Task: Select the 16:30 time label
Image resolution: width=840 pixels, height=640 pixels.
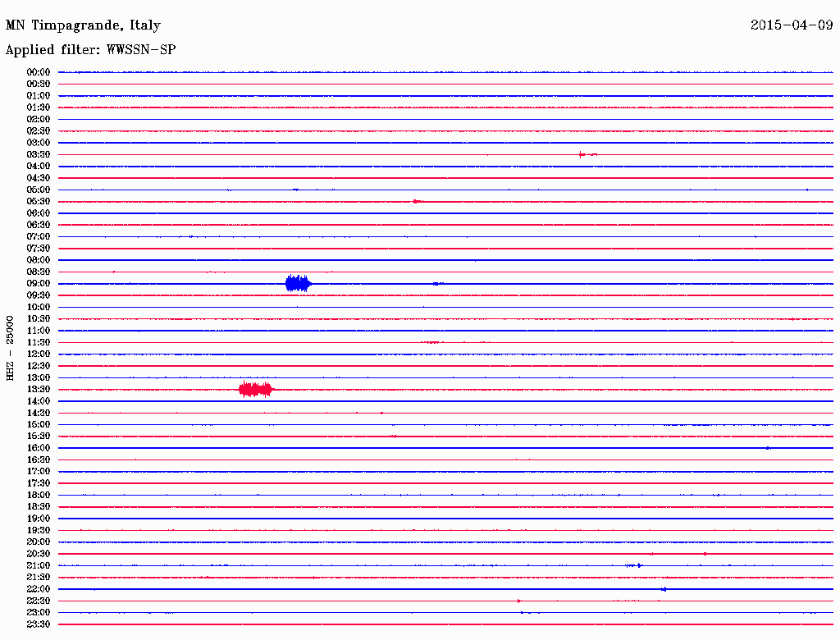Action: tap(38, 460)
